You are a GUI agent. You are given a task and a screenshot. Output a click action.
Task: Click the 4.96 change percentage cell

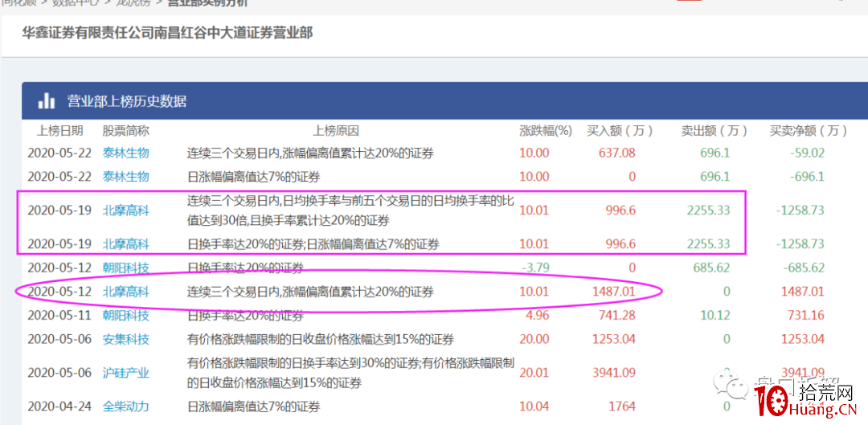(x=538, y=316)
